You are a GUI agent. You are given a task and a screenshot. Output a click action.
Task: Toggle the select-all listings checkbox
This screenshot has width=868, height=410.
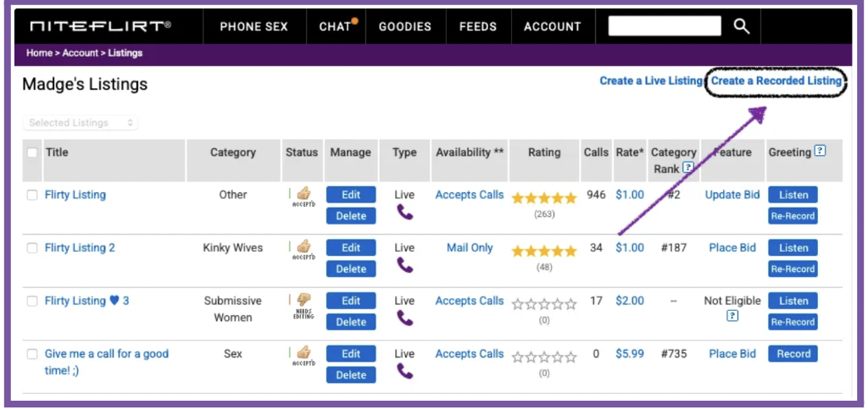click(33, 152)
